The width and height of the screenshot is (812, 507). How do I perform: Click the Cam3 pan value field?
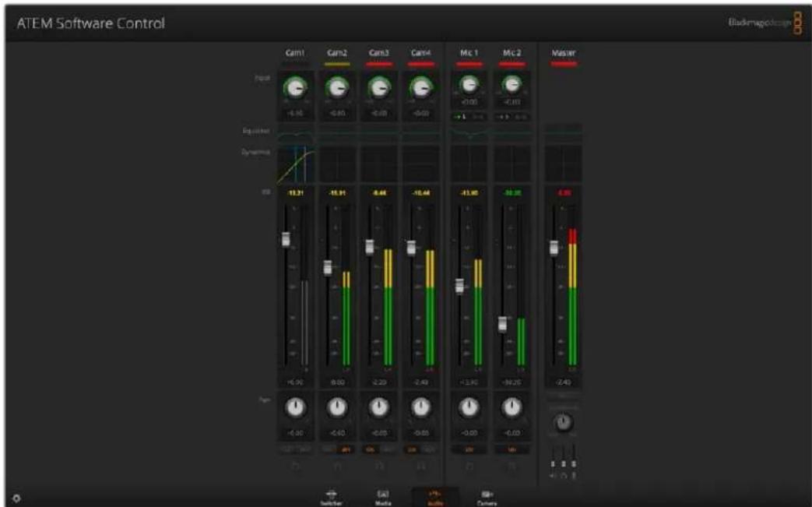379,433
